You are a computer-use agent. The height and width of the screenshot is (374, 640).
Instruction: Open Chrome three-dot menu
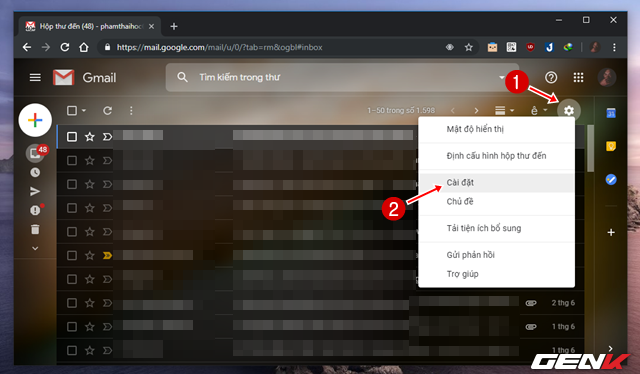coord(614,47)
